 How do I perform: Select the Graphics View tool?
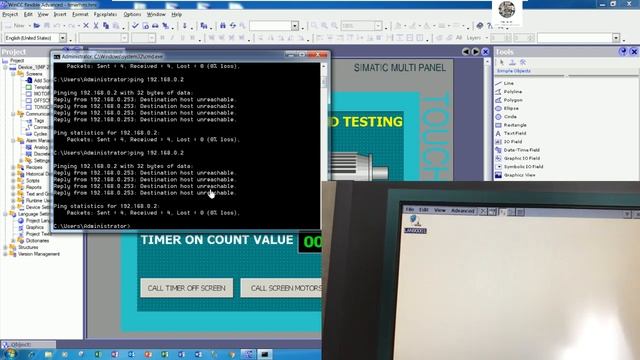tap(519, 175)
